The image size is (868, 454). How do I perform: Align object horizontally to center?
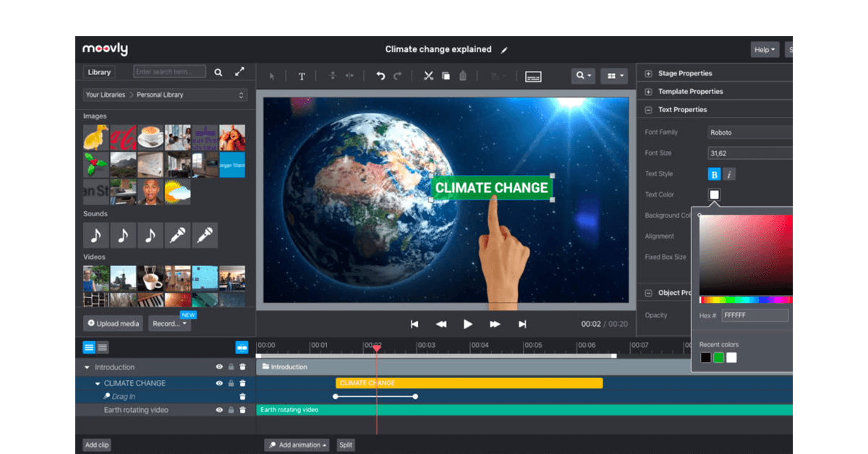349,76
